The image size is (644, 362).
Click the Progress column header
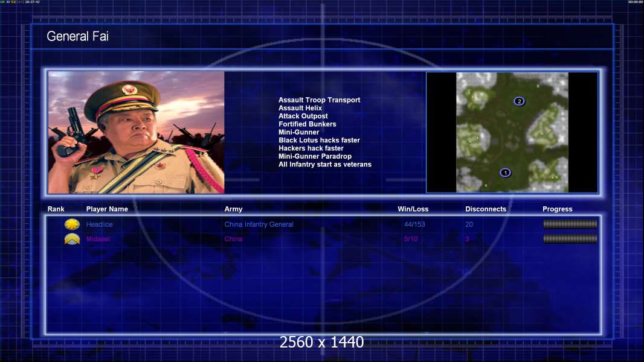coord(558,209)
